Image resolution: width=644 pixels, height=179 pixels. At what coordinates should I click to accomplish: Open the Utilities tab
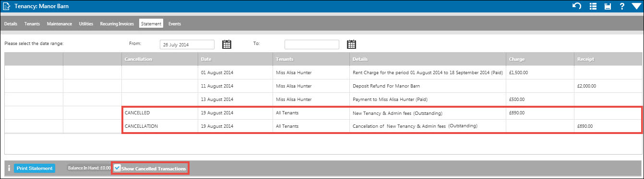[x=86, y=23]
